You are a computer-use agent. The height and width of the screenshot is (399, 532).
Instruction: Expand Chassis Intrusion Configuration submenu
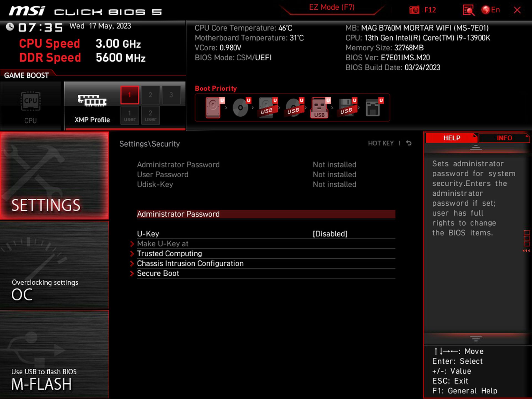(x=266, y=264)
